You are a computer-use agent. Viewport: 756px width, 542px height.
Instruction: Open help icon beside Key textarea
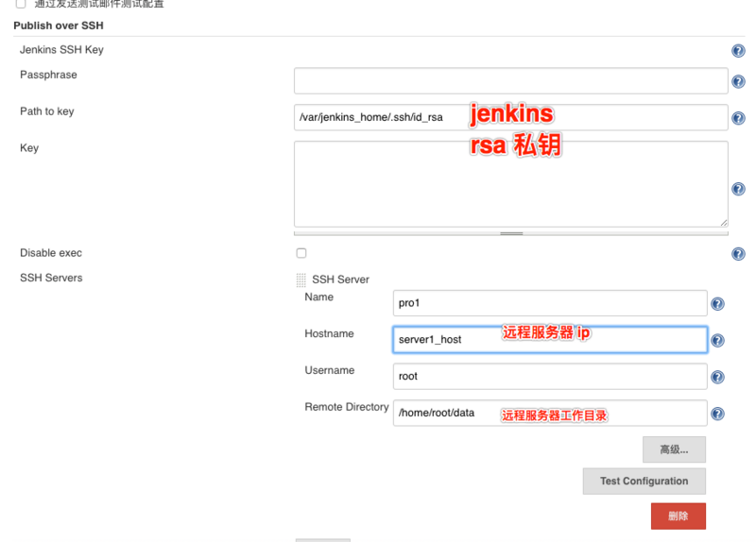pos(738,189)
